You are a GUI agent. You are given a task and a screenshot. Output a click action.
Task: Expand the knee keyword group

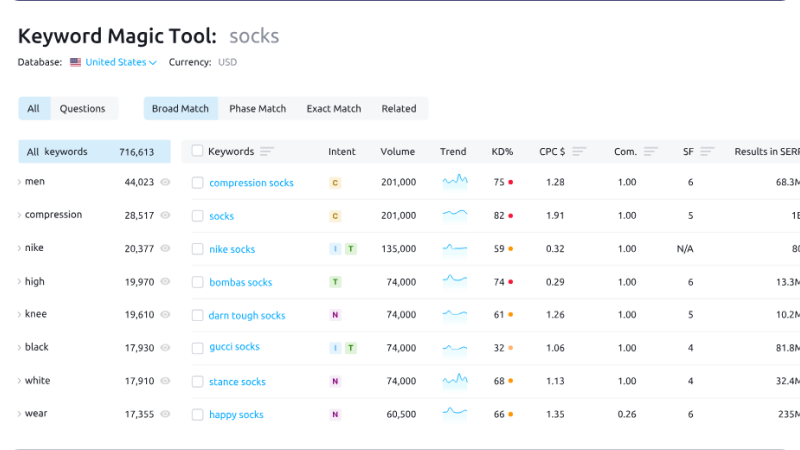19,314
